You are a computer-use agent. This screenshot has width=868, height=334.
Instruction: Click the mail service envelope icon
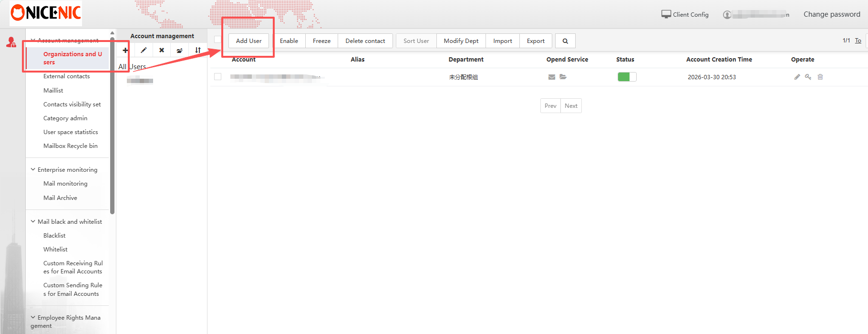552,77
